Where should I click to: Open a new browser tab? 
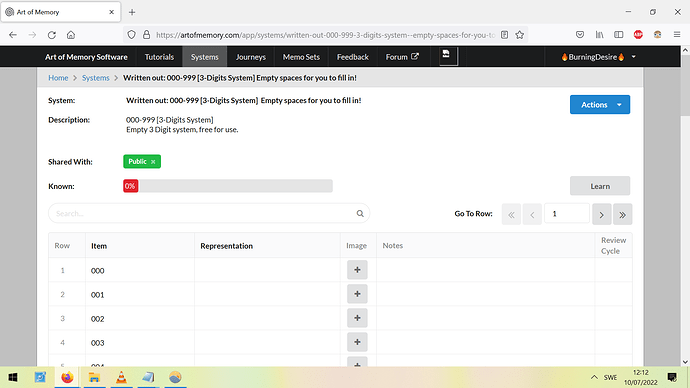132,12
